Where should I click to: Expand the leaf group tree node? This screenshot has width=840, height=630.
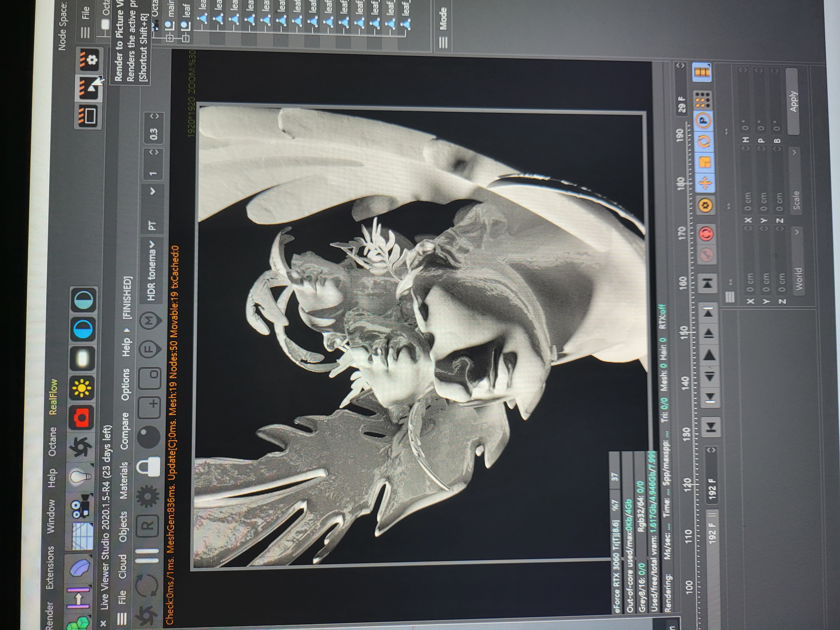[186, 38]
